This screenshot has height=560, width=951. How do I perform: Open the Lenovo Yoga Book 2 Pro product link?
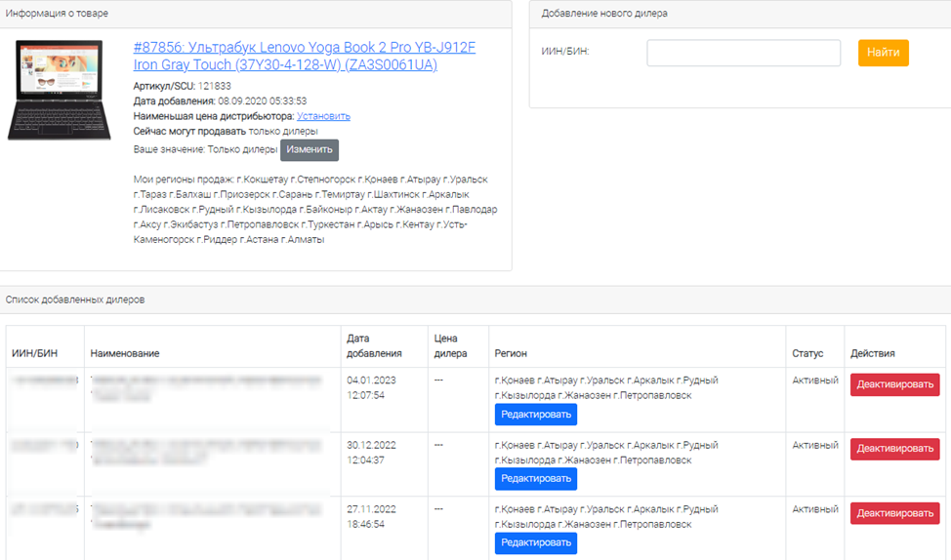(x=304, y=56)
